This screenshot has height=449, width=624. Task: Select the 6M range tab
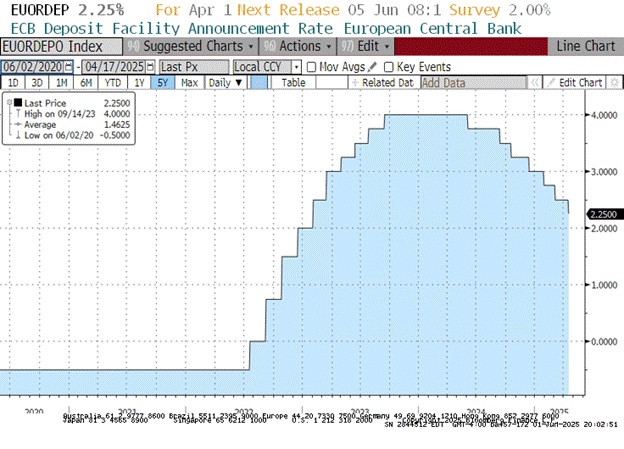86,83
